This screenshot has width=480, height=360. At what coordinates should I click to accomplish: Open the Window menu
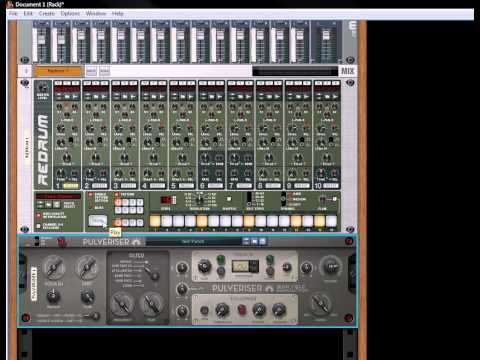(96, 14)
